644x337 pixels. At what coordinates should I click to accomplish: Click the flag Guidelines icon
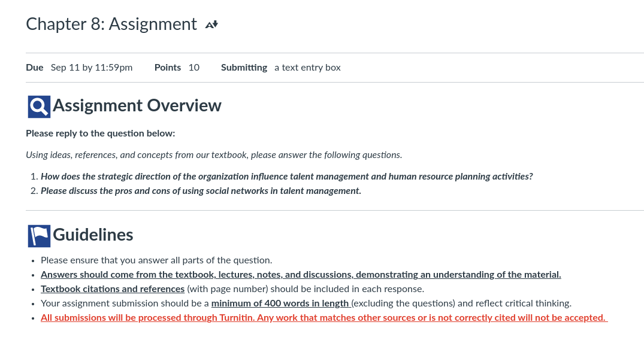click(39, 236)
